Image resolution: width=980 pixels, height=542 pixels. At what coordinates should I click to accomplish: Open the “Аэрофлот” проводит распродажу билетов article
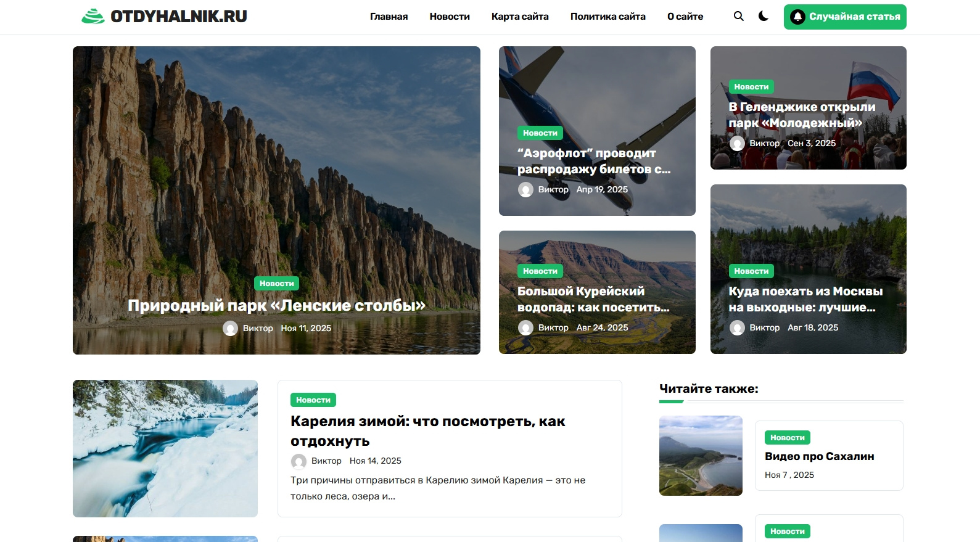pyautogui.click(x=594, y=161)
